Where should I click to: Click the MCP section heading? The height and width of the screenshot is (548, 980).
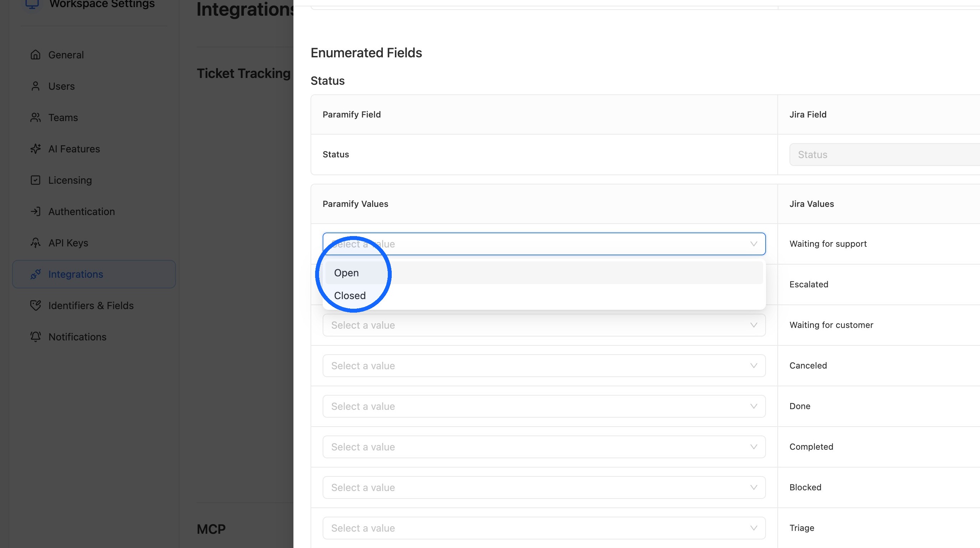coord(211,529)
